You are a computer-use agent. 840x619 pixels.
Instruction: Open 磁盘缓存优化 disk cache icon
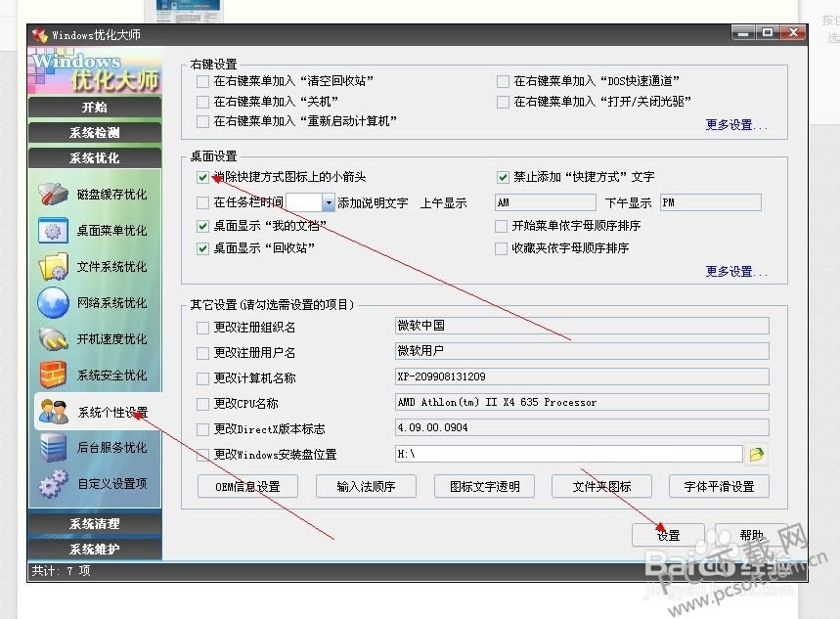pos(53,194)
